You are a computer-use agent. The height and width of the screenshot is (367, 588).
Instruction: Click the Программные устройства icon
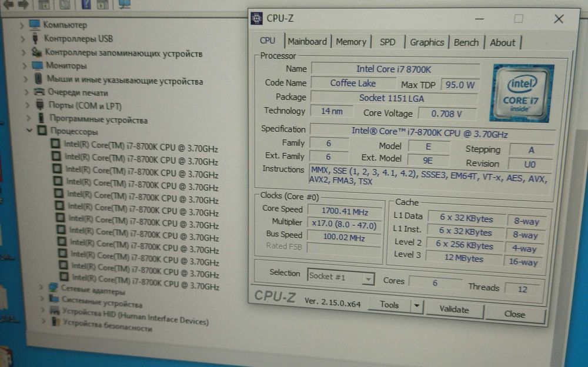(41, 118)
